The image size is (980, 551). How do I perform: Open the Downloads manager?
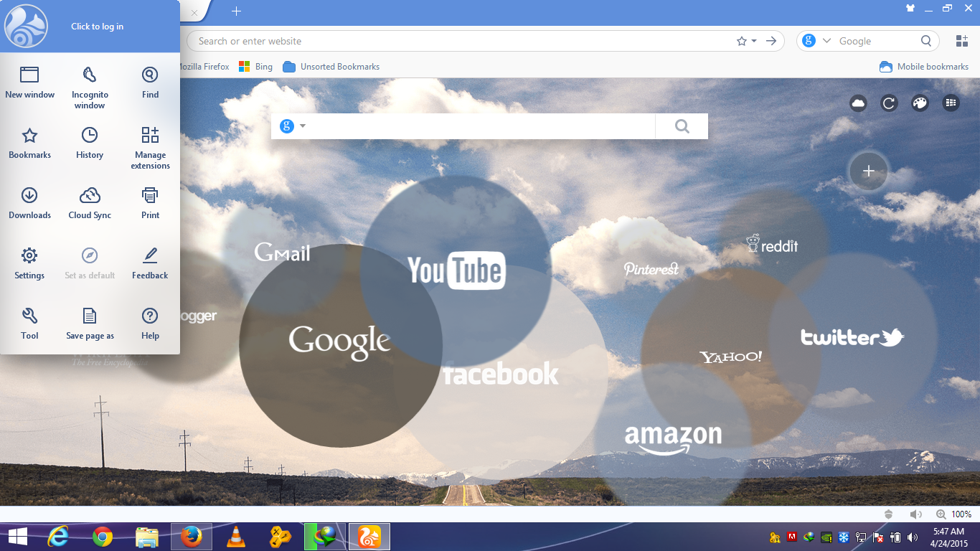point(29,203)
